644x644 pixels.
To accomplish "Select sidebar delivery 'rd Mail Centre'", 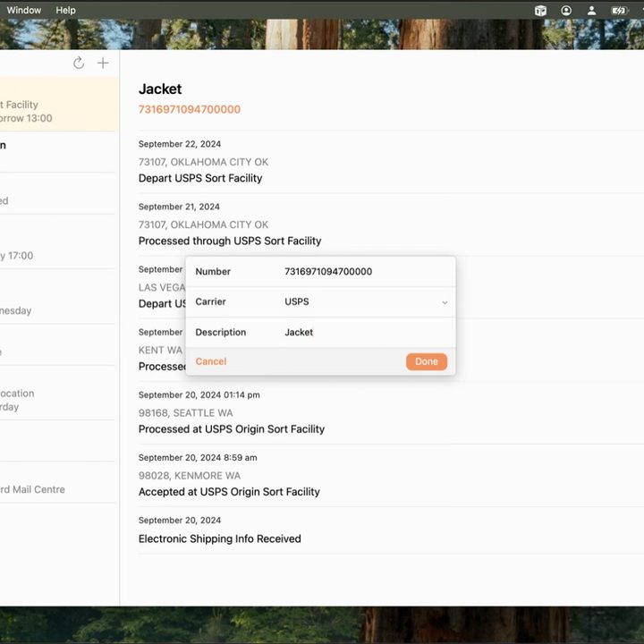I will click(57, 483).
